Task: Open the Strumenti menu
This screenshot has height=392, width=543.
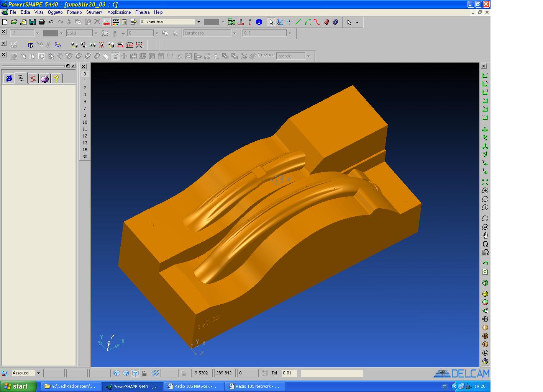Action: click(95, 12)
